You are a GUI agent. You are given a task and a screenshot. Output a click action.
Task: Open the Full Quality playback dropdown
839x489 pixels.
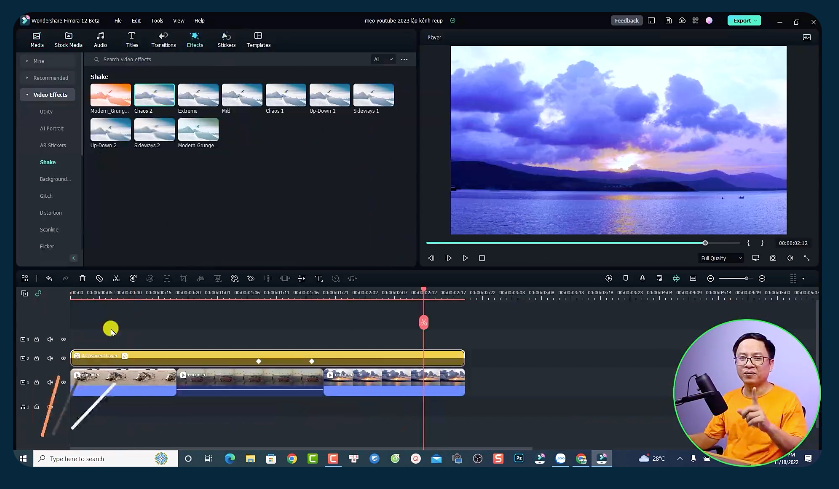click(721, 258)
